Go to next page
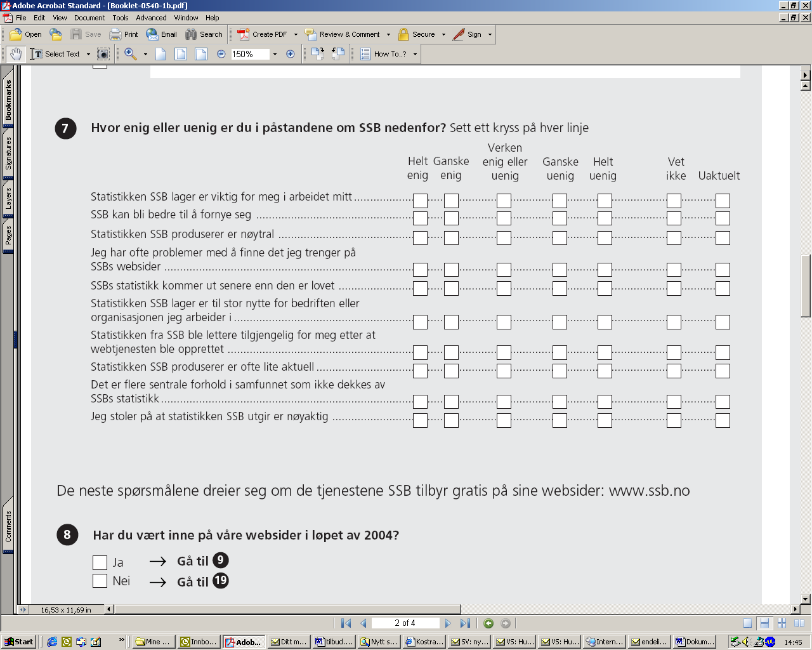Viewport: 812px width, 650px height. (448, 623)
